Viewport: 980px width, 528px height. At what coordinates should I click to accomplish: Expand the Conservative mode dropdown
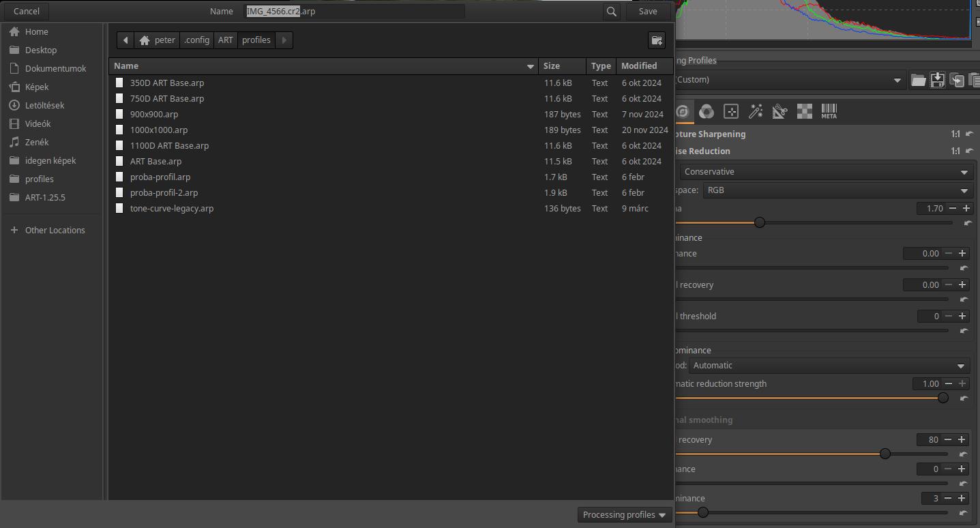pyautogui.click(x=826, y=172)
